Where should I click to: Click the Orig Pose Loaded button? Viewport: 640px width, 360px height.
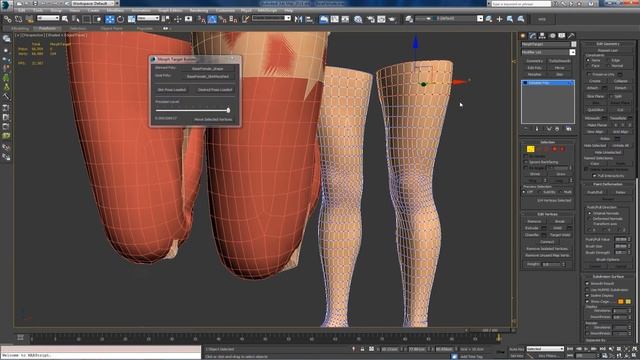[172, 90]
